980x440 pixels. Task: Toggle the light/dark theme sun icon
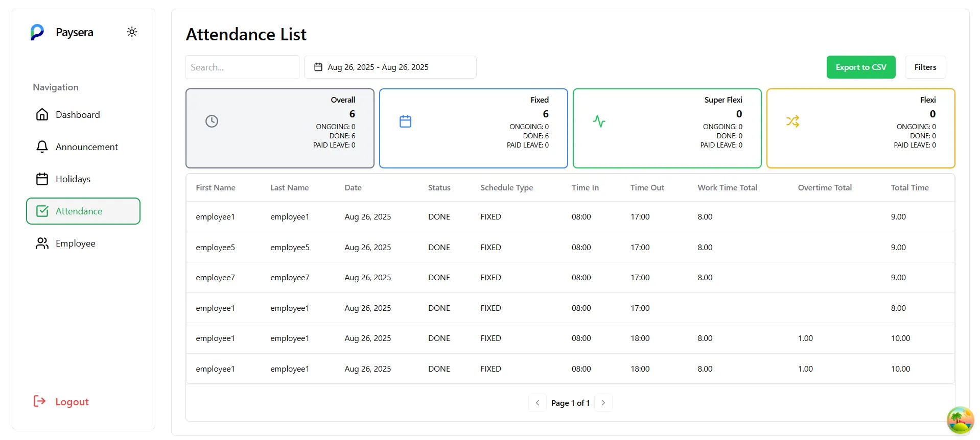click(x=132, y=32)
